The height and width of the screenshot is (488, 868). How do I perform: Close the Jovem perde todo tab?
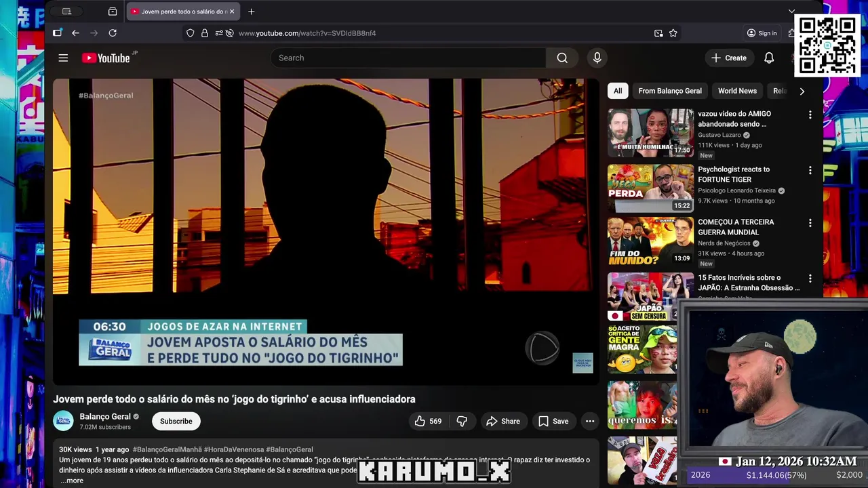(x=232, y=12)
